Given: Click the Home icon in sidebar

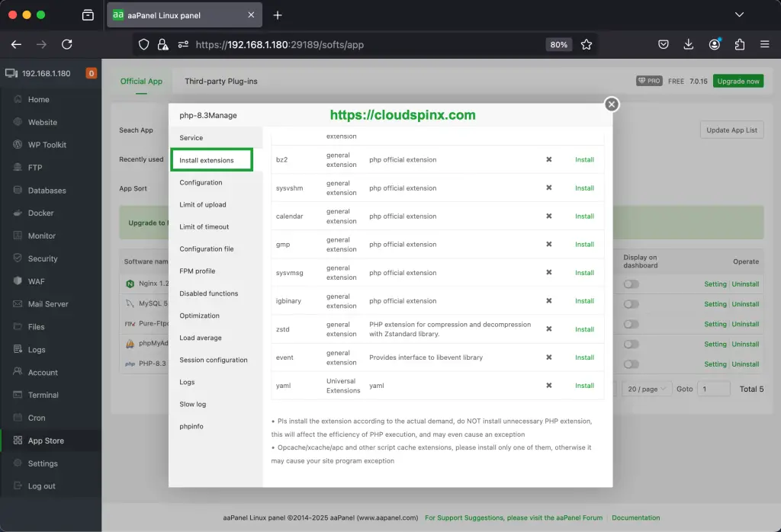Looking at the screenshot, I should click(x=18, y=99).
